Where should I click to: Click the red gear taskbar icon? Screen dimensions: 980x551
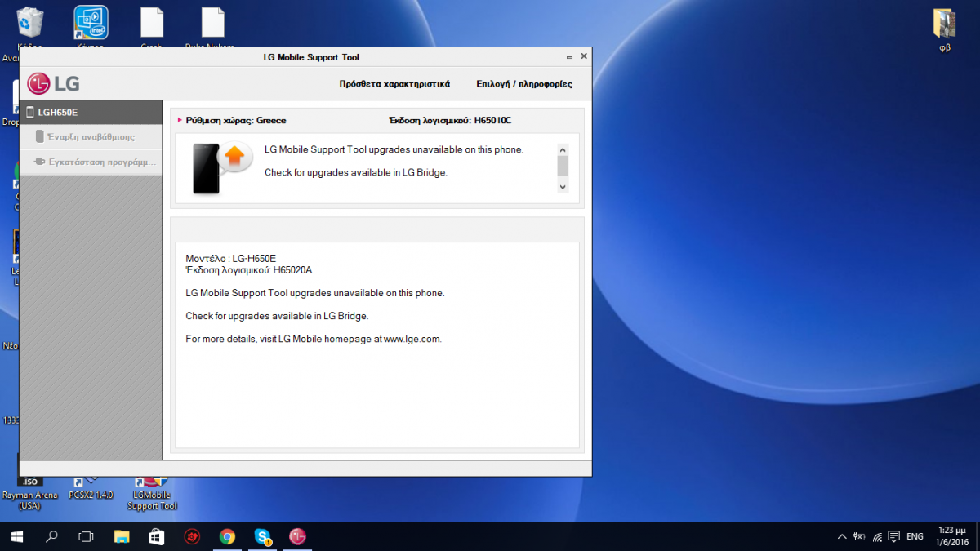coord(193,536)
